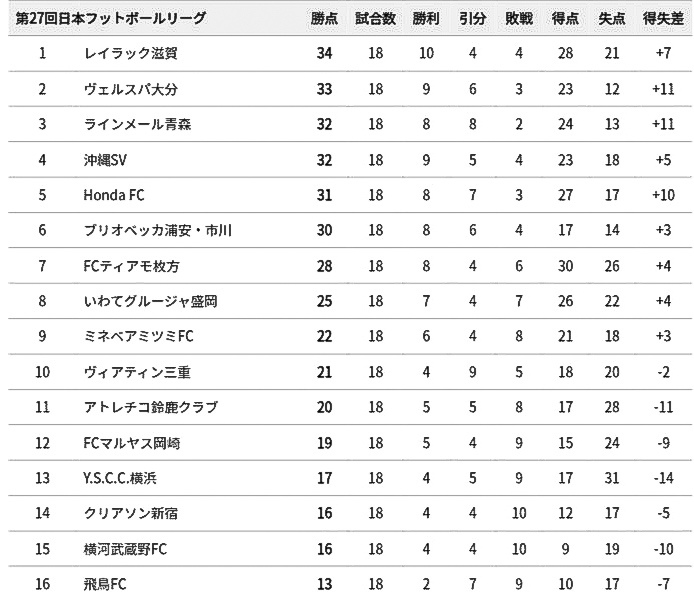The width and height of the screenshot is (694, 599).
Task: Click the 沖縄SV team name
Action: 105,160
